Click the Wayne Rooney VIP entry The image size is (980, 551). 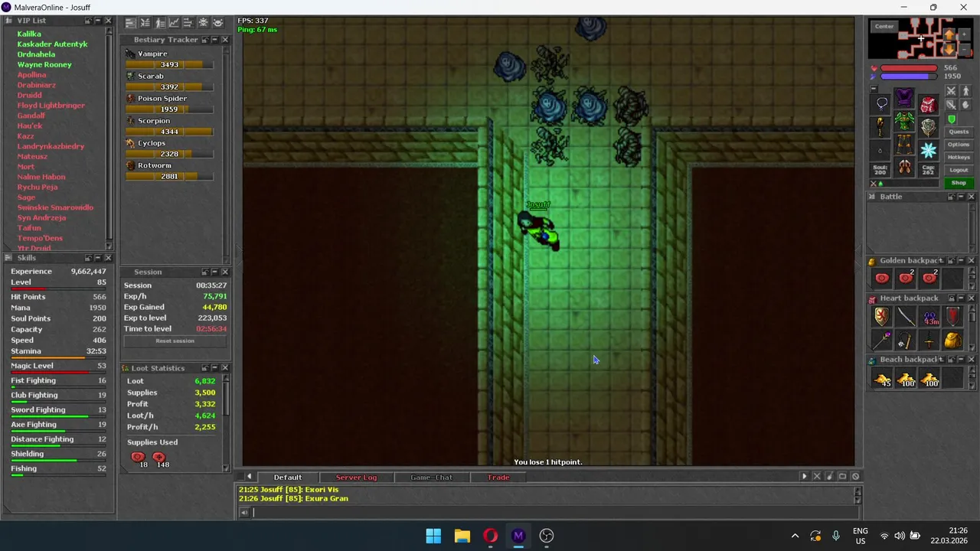tap(44, 64)
